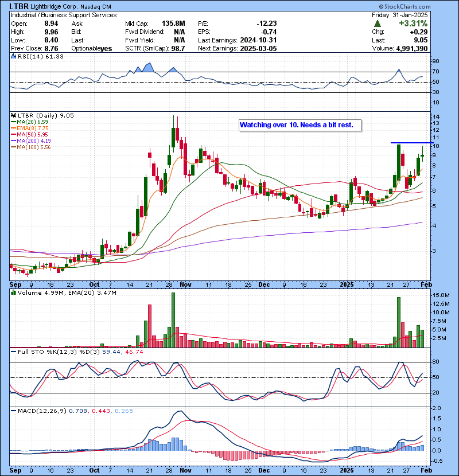Click the Last price 9.05 at right
This screenshot has width=459, height=476.
[421, 40]
